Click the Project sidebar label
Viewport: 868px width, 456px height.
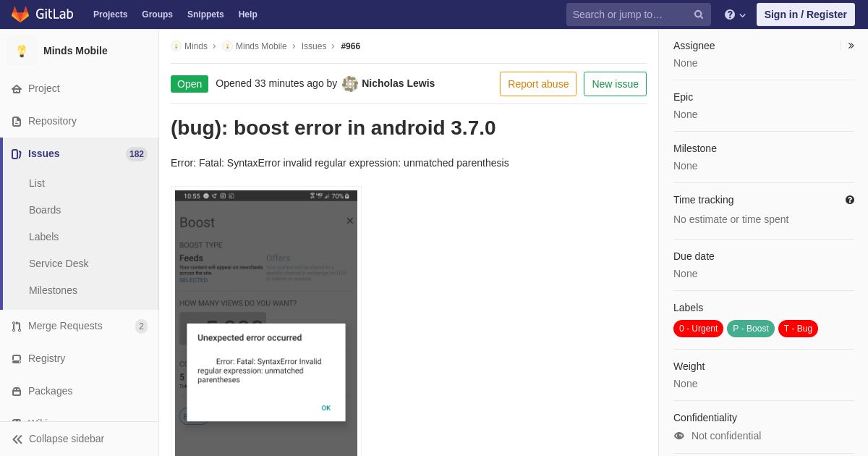[44, 88]
